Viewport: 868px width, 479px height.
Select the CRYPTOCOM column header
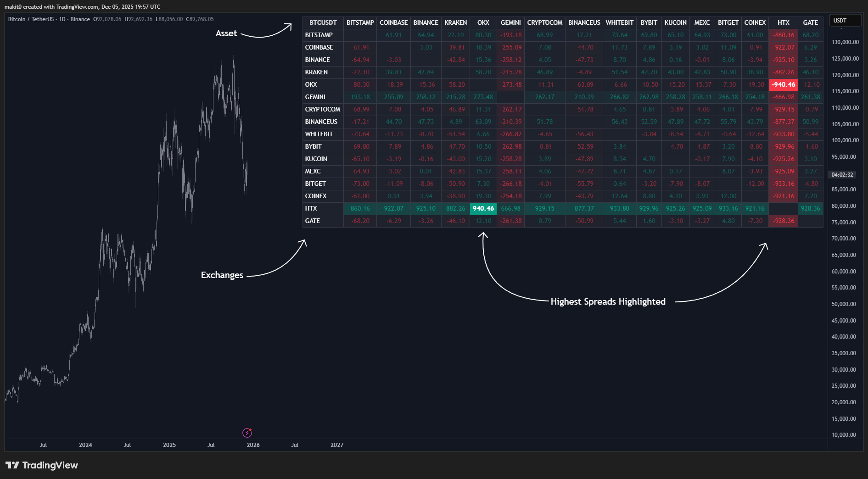pyautogui.click(x=545, y=22)
